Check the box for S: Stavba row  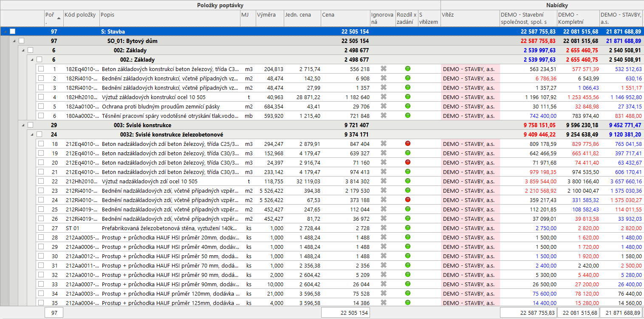13,31
